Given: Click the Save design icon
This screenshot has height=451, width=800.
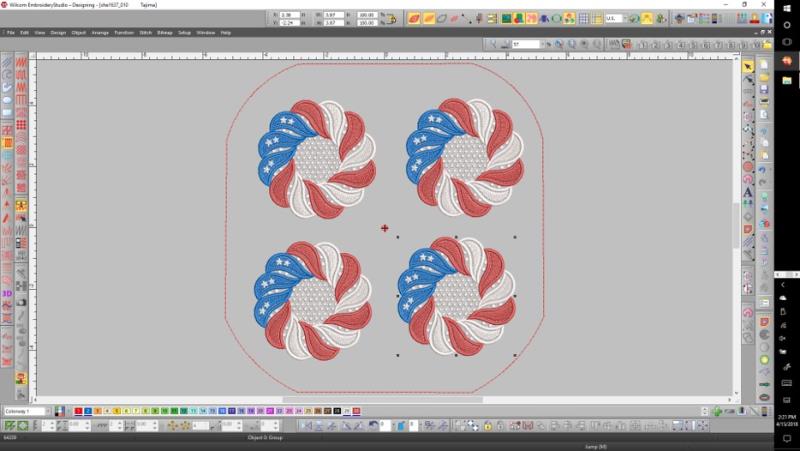Looking at the screenshot, I should click(x=764, y=89).
